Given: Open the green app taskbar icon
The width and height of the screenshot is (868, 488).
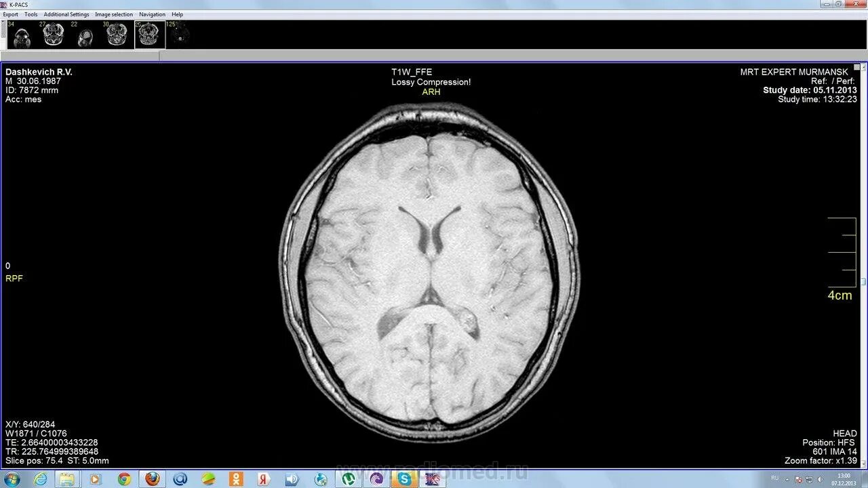Looking at the screenshot, I should click(208, 479).
